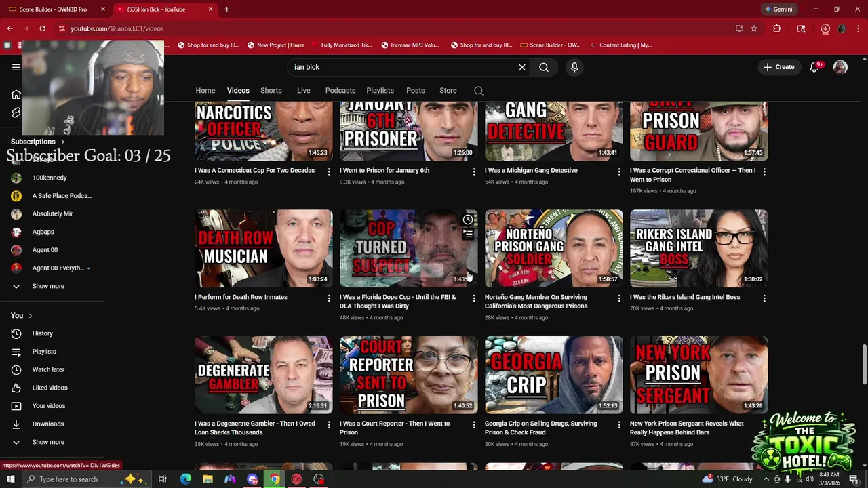
Task: Open the notifications bell
Action: click(x=815, y=67)
